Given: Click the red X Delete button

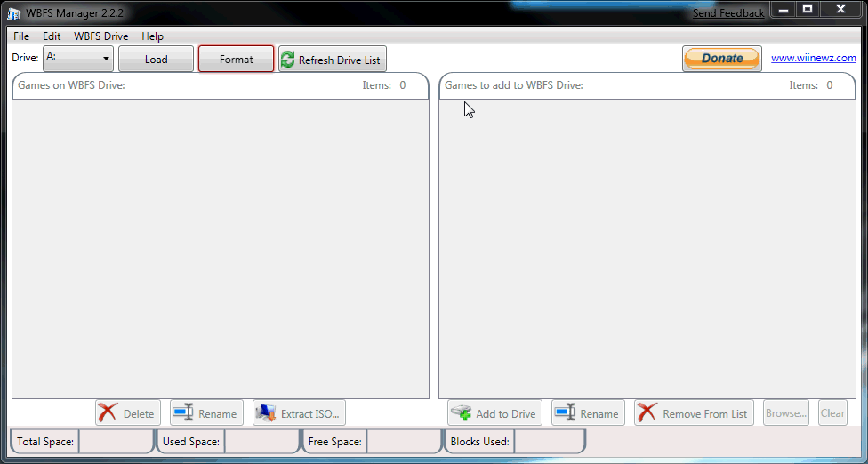Looking at the screenshot, I should point(128,413).
